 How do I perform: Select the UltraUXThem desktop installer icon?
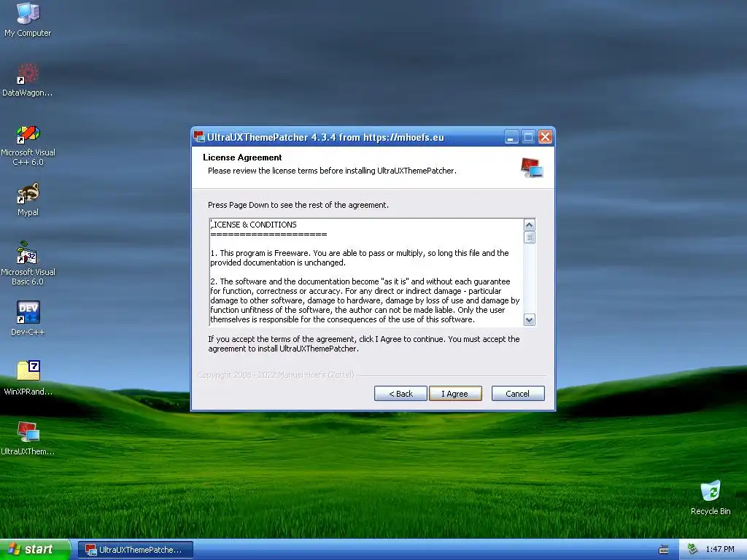point(28,438)
